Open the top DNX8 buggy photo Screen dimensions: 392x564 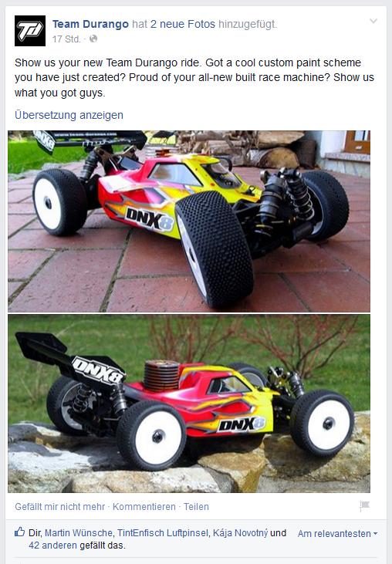(189, 221)
